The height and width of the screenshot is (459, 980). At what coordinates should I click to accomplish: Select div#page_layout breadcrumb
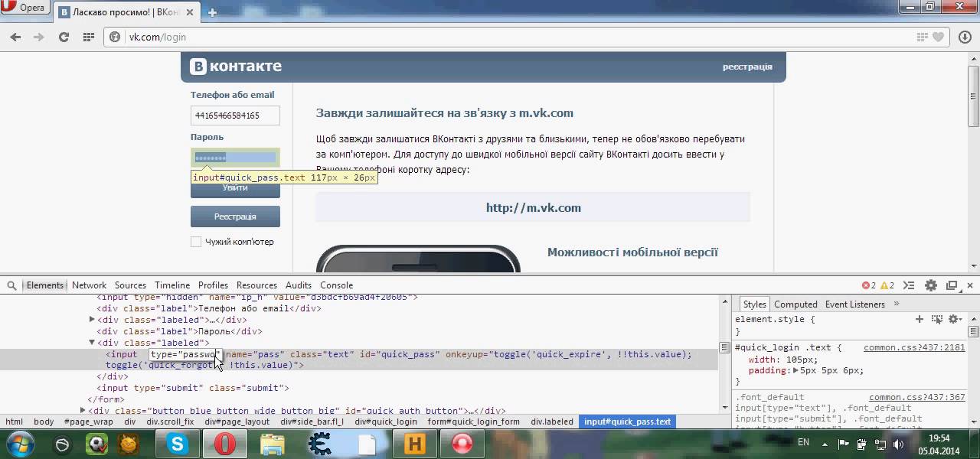[x=237, y=422]
